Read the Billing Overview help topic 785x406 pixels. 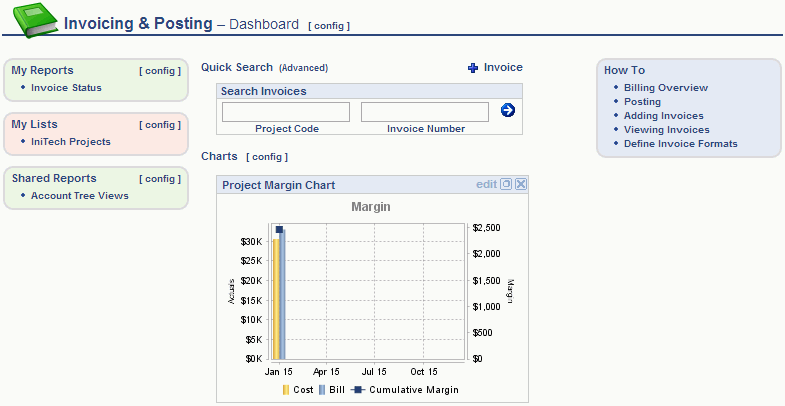click(x=665, y=88)
